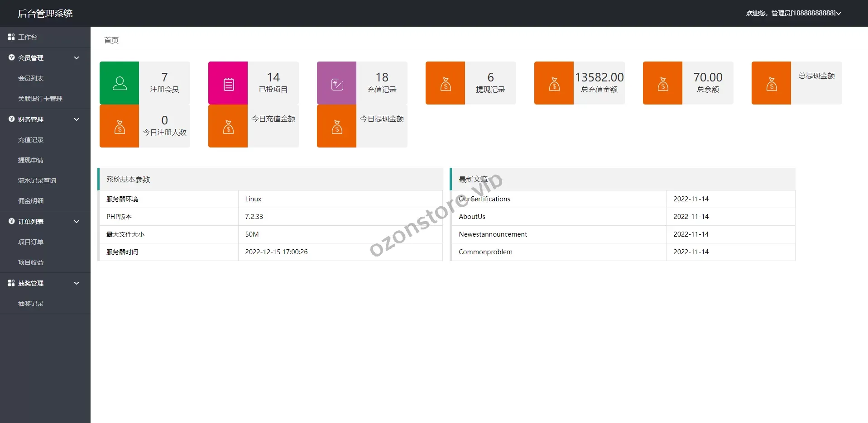Open the administrator account dropdown
Viewport: 868px width, 423px height.
click(793, 13)
